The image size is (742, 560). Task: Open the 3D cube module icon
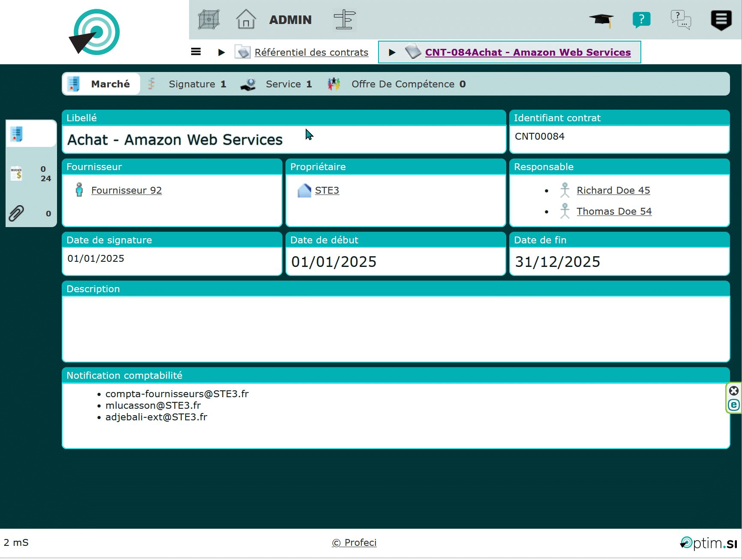(209, 20)
